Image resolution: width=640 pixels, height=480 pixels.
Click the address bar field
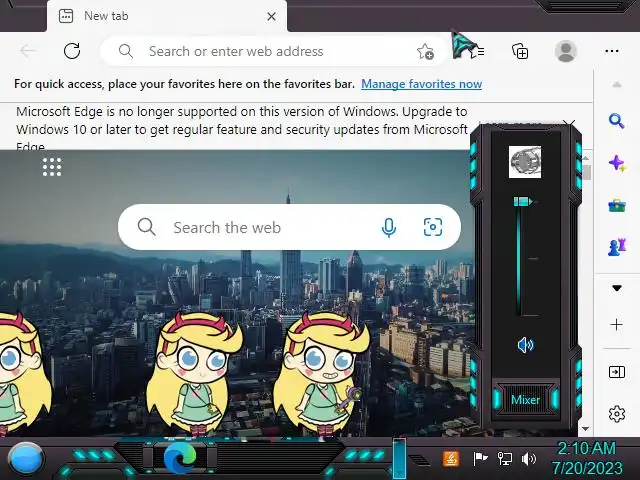pos(273,51)
